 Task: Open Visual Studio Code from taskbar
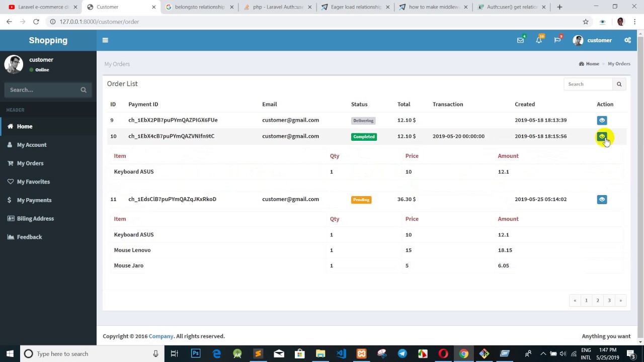click(341, 354)
